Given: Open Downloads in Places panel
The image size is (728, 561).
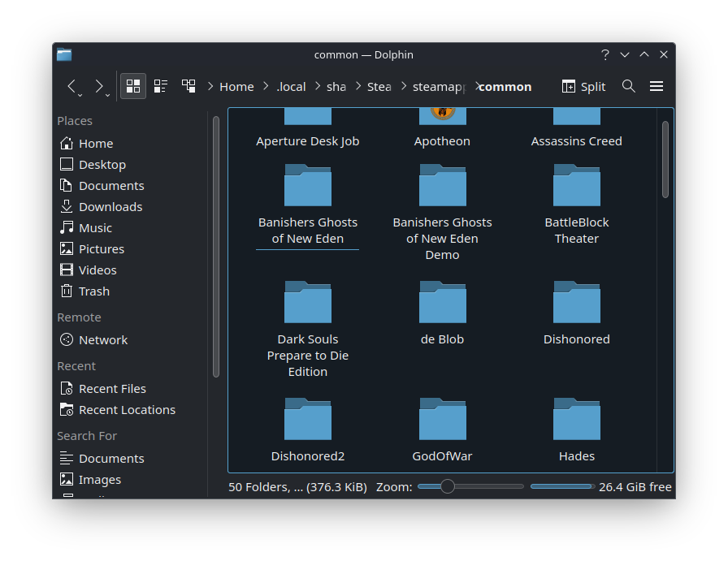Looking at the screenshot, I should pos(131,207).
